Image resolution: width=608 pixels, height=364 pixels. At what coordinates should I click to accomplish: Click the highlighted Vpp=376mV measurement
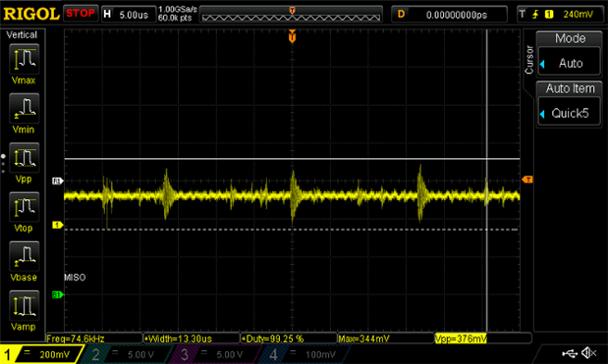(x=461, y=338)
